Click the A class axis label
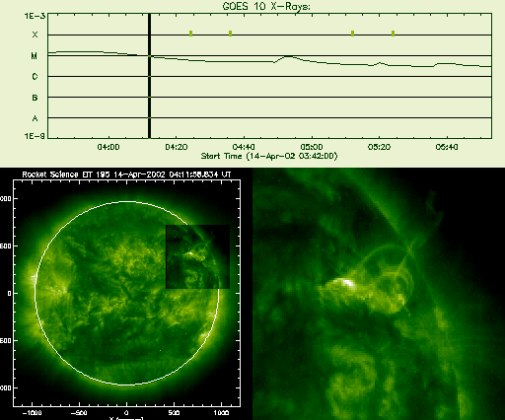The height and width of the screenshot is (420, 505). (x=35, y=118)
